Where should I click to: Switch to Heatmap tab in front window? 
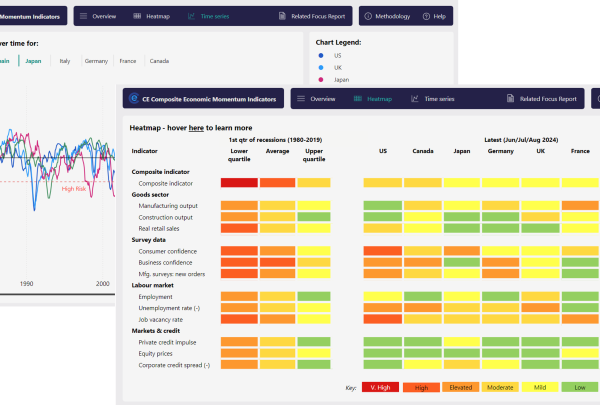[373, 99]
